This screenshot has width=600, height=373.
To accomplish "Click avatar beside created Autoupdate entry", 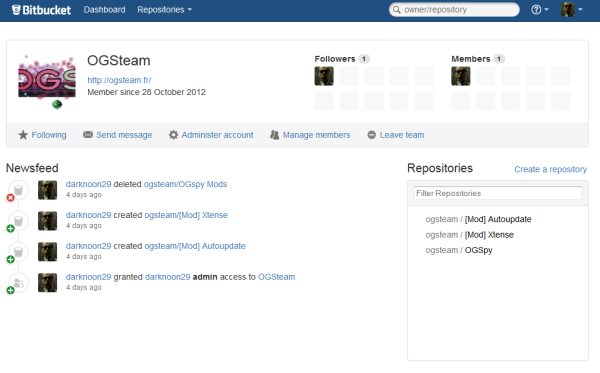I will (x=47, y=252).
